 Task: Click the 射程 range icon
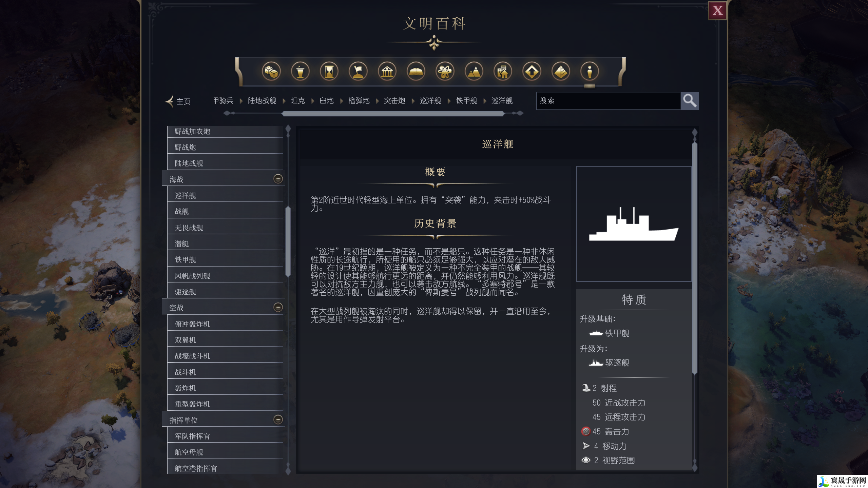tap(586, 388)
